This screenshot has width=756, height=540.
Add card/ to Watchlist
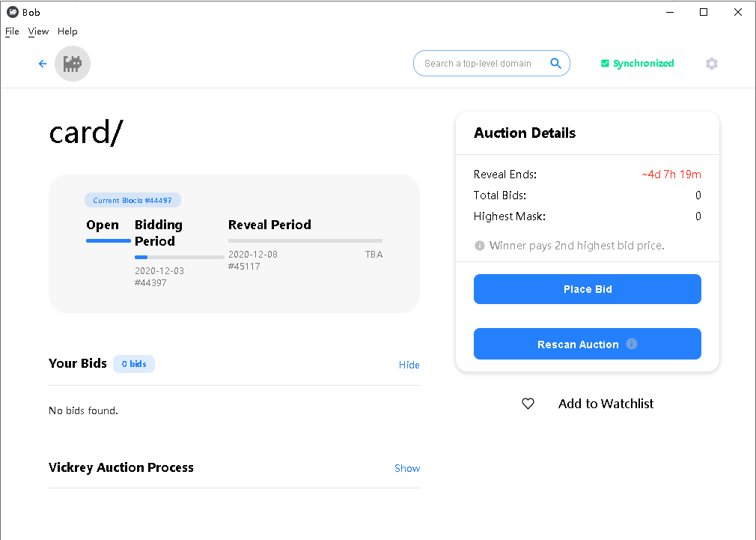(606, 404)
